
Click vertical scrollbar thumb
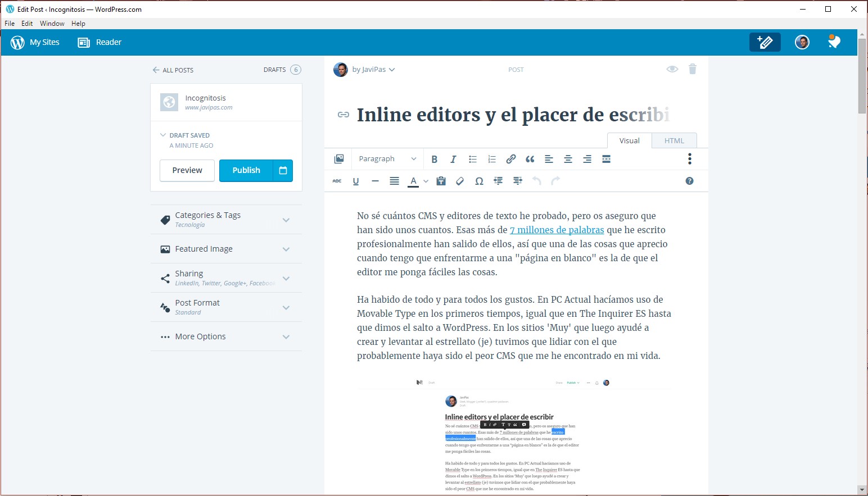862,76
